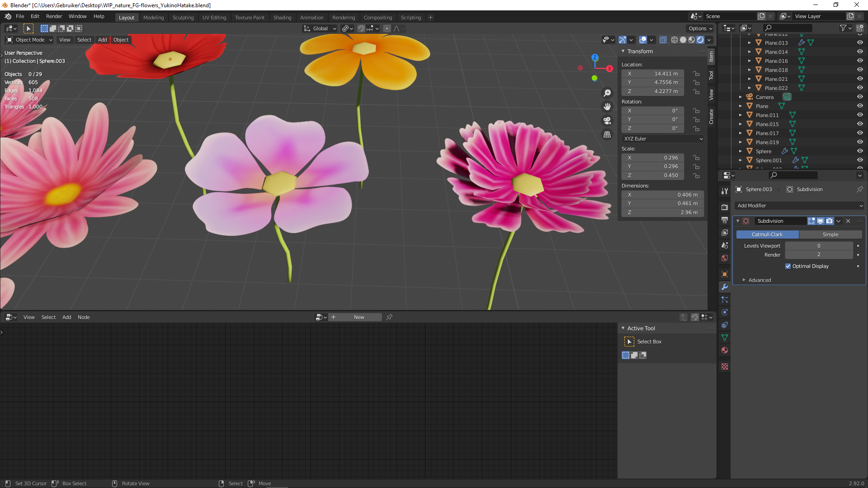Expand the Advanced section of Subdivision
Screen dimensions: 868x488
(759, 280)
